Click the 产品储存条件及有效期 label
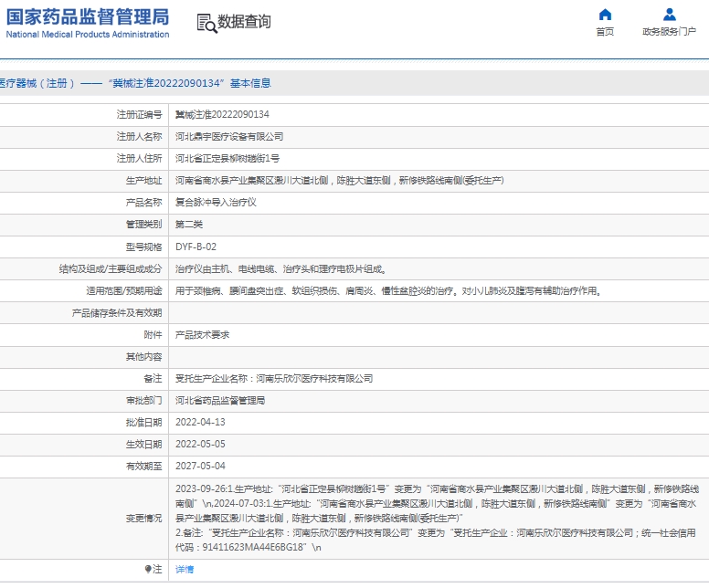Viewport: 709px width, 588px height. [x=117, y=313]
